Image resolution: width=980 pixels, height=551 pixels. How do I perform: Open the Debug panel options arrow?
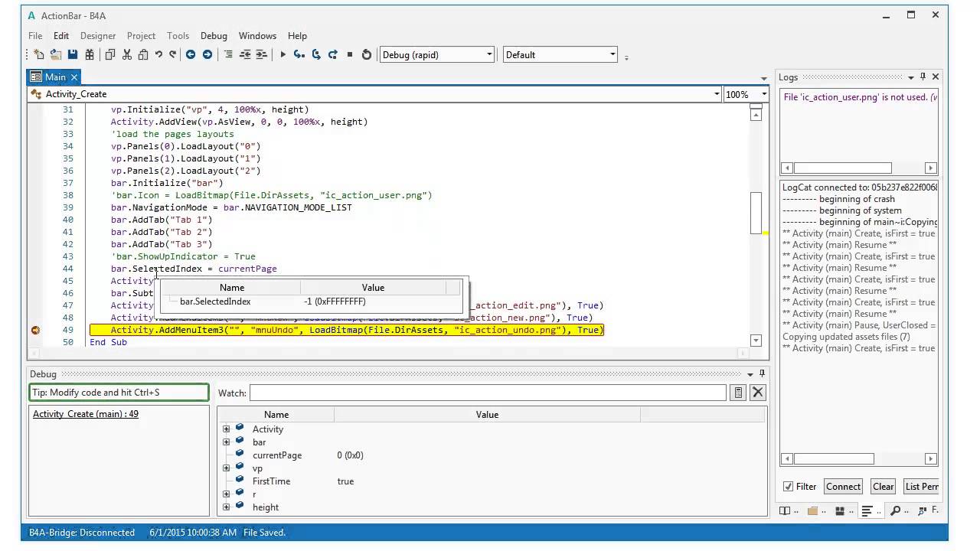pyautogui.click(x=750, y=374)
